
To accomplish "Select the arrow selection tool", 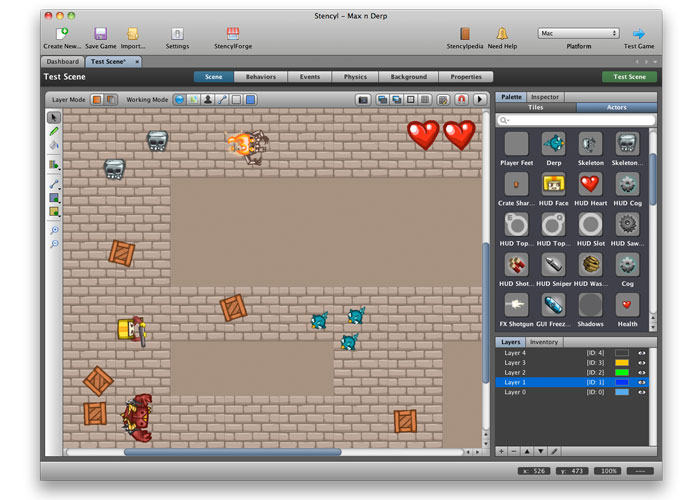I will (x=54, y=117).
